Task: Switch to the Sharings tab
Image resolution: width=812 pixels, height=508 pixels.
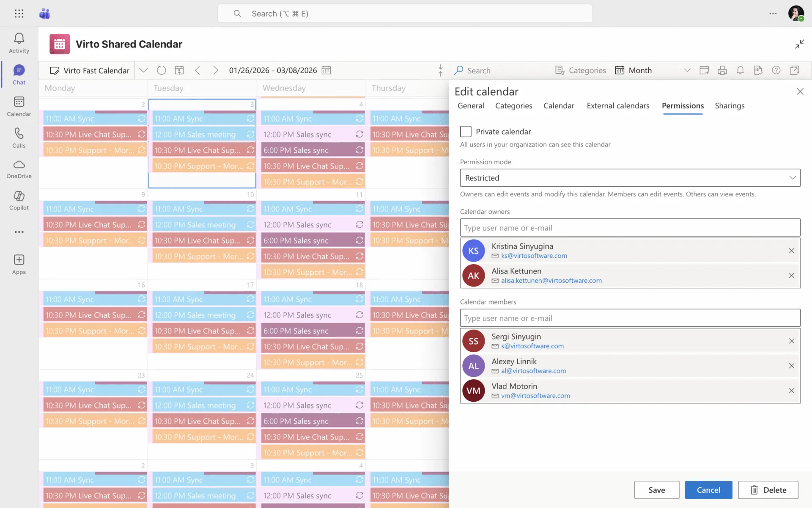Action: click(730, 106)
